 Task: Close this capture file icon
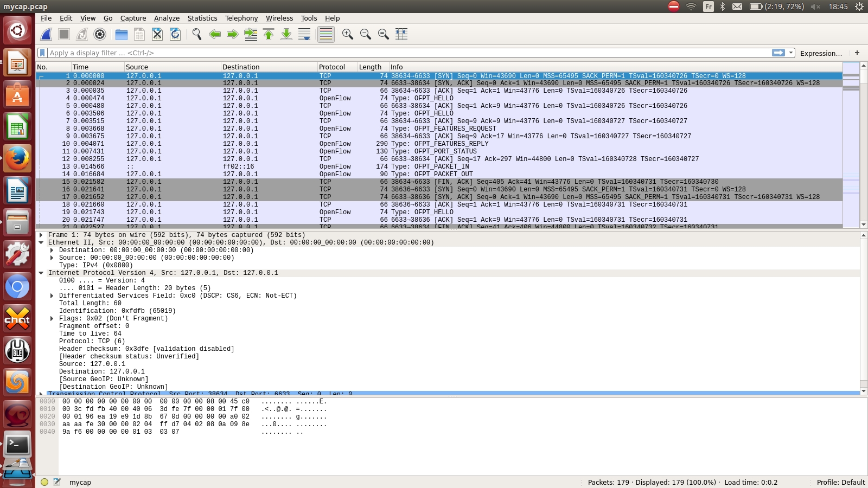click(x=157, y=34)
